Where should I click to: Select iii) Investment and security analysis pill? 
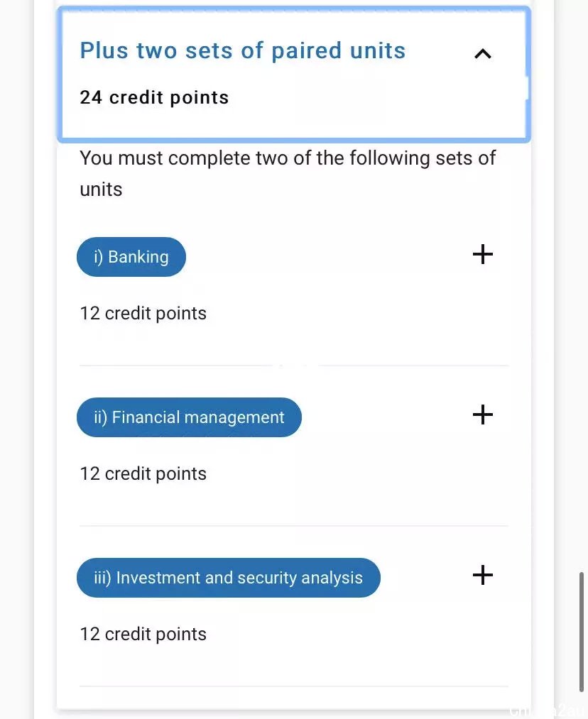pyautogui.click(x=229, y=578)
